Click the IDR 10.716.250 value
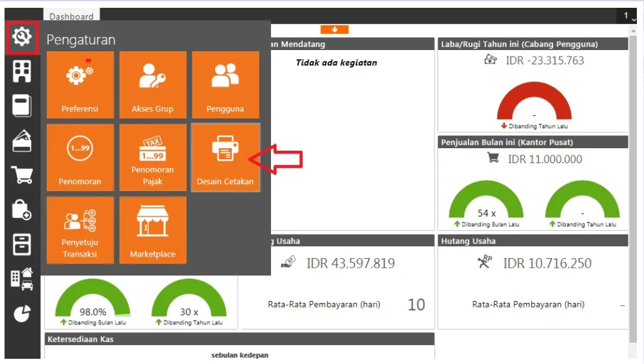 click(547, 263)
